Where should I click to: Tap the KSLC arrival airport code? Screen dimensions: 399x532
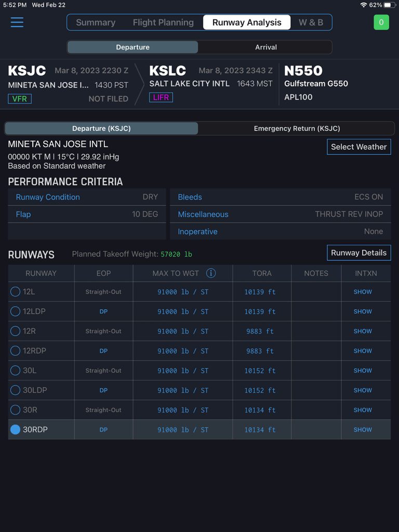(168, 71)
